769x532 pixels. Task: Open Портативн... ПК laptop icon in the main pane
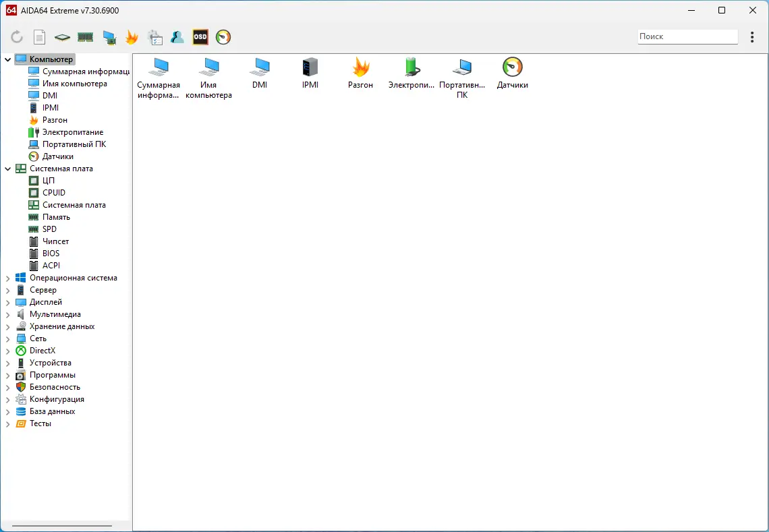coord(462,78)
